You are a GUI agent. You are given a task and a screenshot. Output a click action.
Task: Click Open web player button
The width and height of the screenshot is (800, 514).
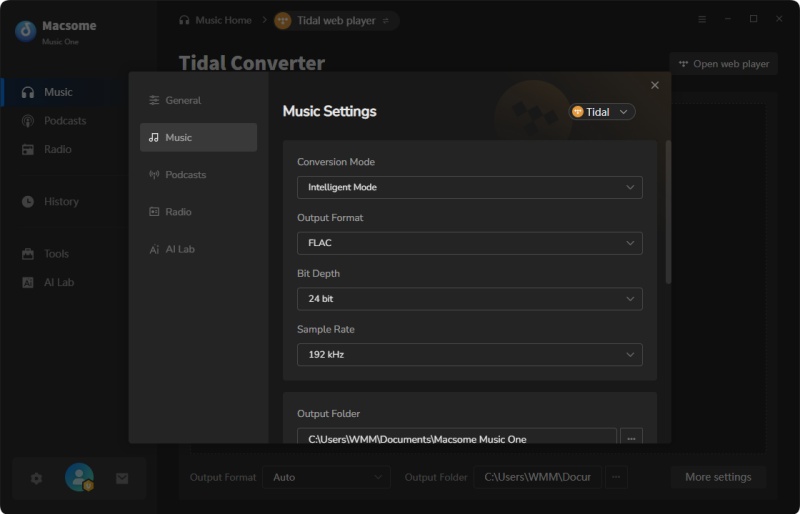click(723, 64)
